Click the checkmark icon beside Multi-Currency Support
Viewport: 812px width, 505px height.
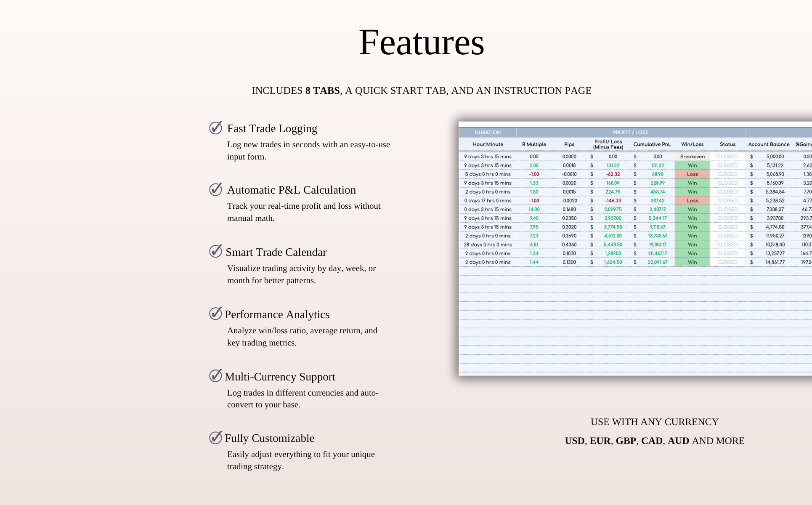pyautogui.click(x=215, y=375)
